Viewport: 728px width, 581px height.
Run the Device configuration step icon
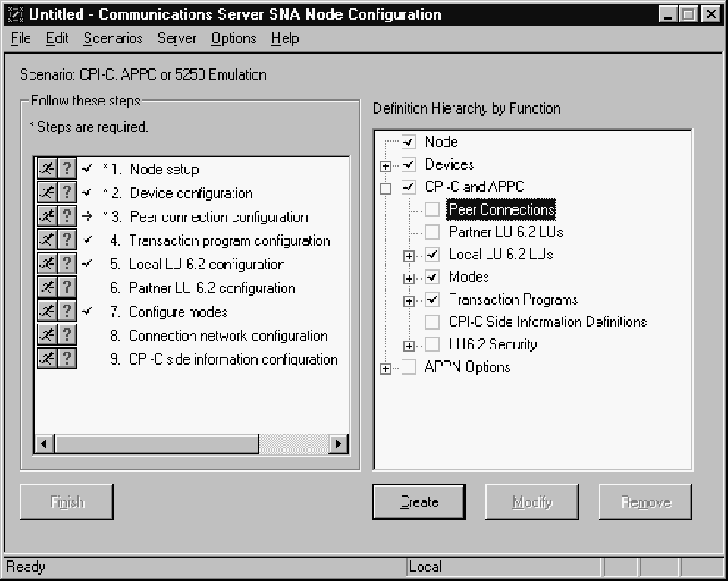tap(47, 192)
